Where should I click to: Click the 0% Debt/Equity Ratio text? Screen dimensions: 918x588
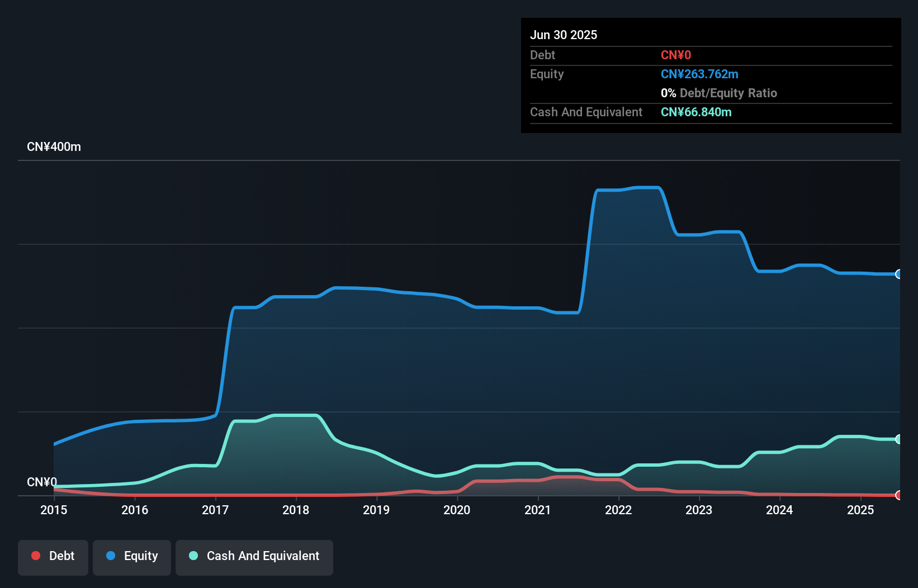coord(719,93)
